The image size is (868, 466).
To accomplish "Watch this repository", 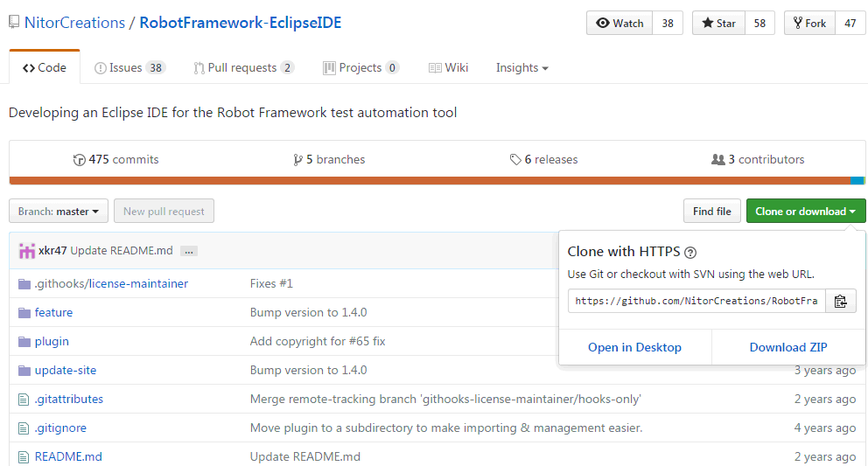I will (619, 24).
